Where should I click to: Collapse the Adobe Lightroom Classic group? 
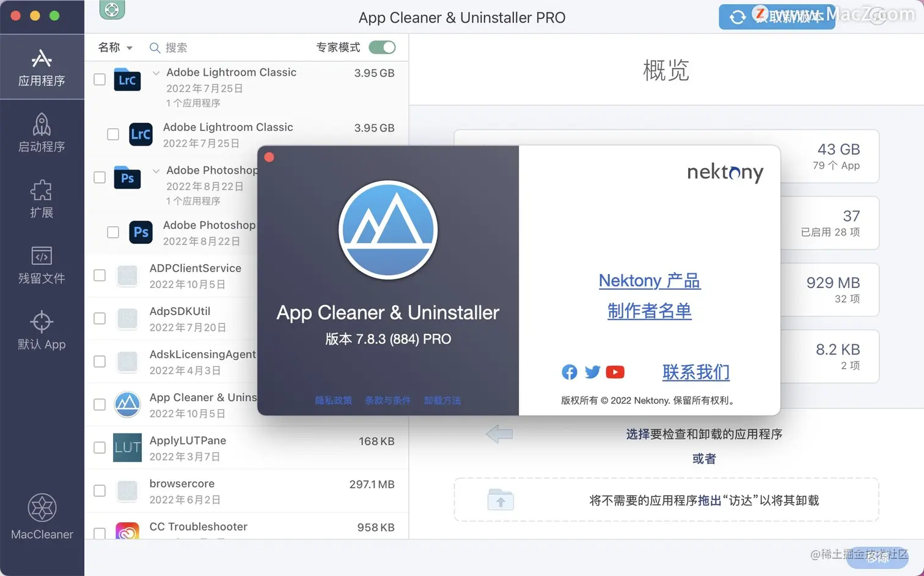click(x=156, y=73)
